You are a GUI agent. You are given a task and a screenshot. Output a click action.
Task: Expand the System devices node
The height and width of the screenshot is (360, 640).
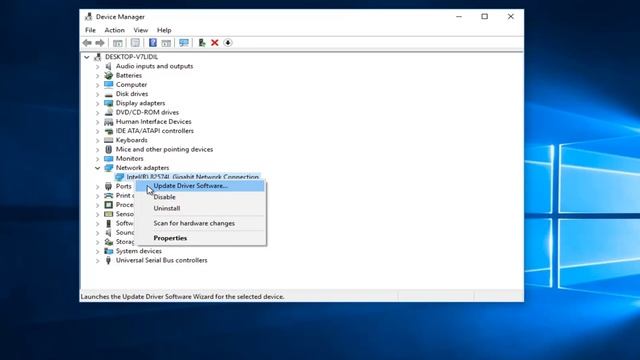(x=97, y=251)
